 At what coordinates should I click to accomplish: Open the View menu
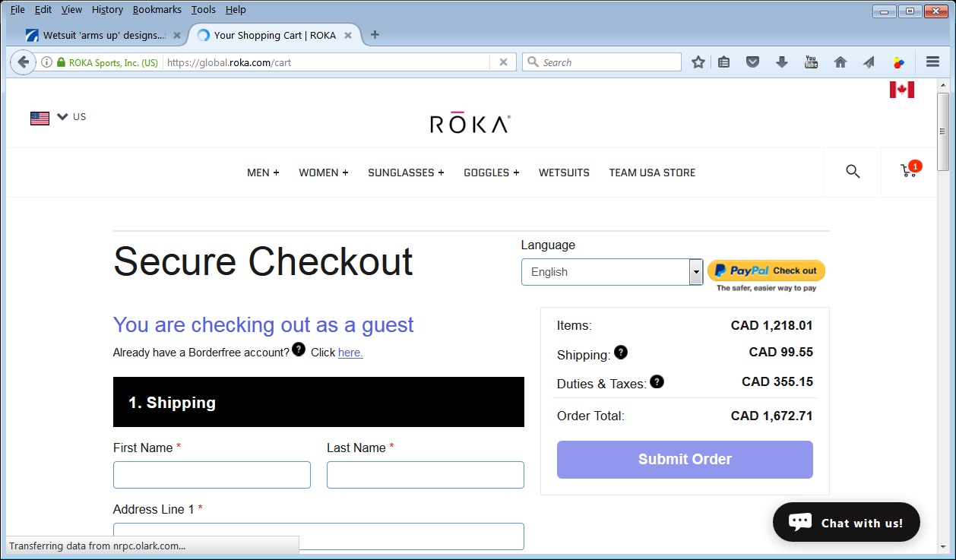click(x=71, y=10)
